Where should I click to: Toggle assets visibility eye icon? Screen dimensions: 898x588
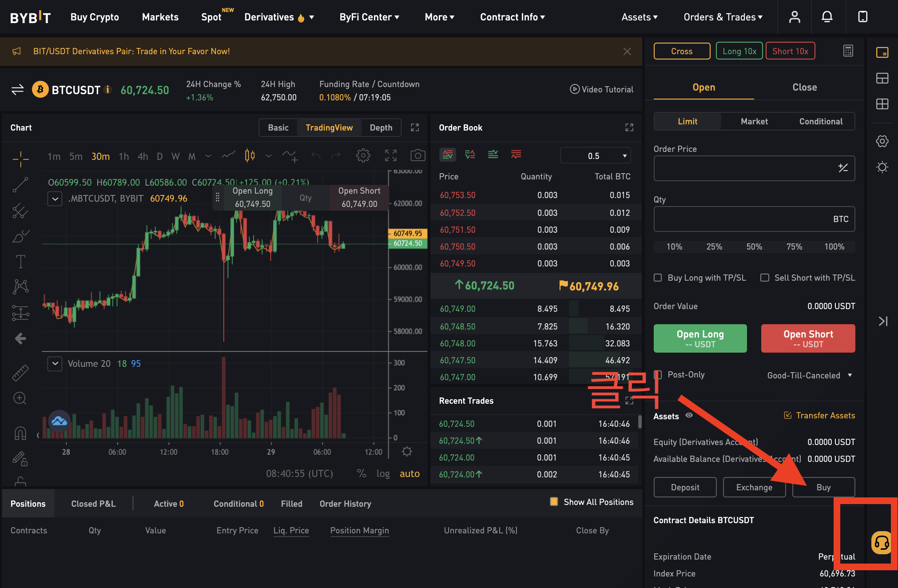[689, 416]
